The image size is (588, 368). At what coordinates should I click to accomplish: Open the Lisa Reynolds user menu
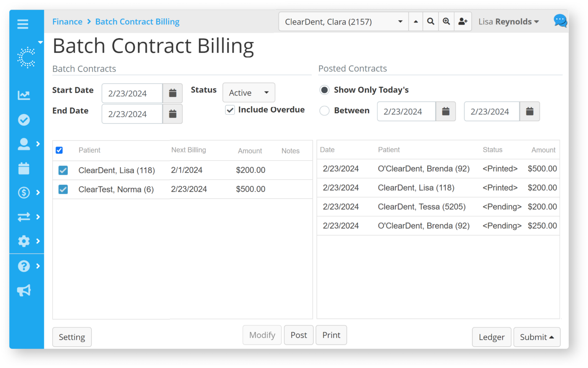click(508, 21)
